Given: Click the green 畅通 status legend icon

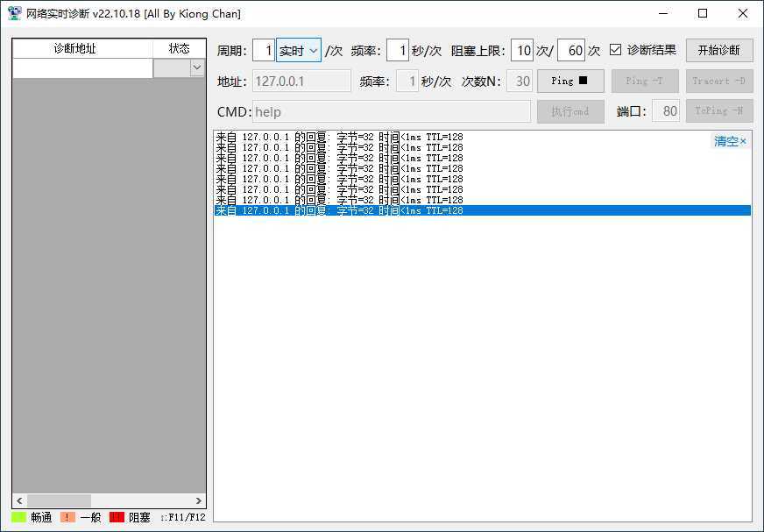Looking at the screenshot, I should click(x=18, y=517).
